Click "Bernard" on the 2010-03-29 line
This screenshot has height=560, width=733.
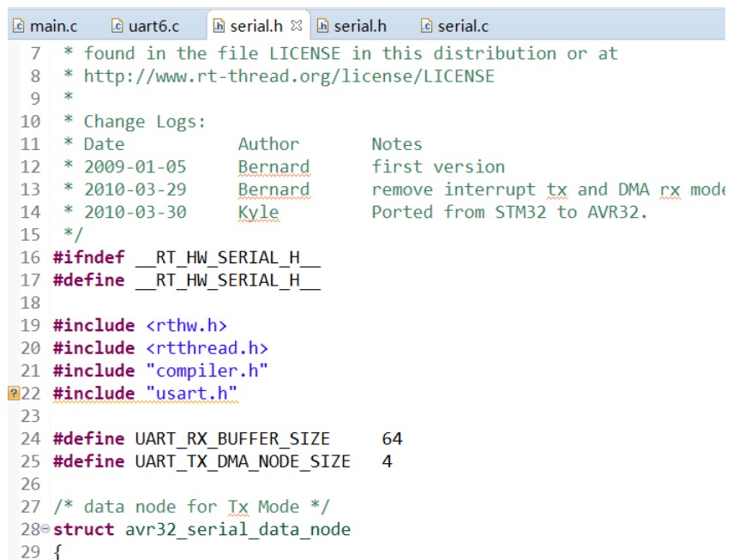click(x=273, y=190)
